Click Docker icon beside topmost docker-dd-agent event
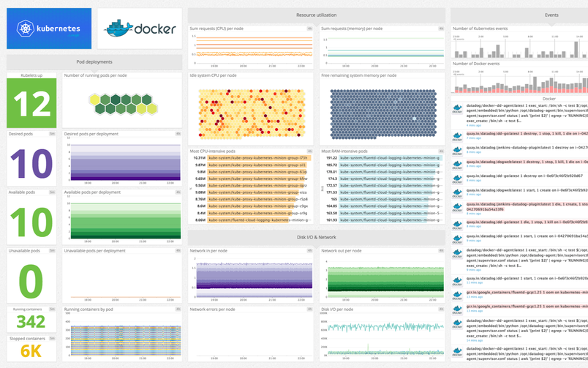Screen dimensions: 588x368 [x=457, y=109]
